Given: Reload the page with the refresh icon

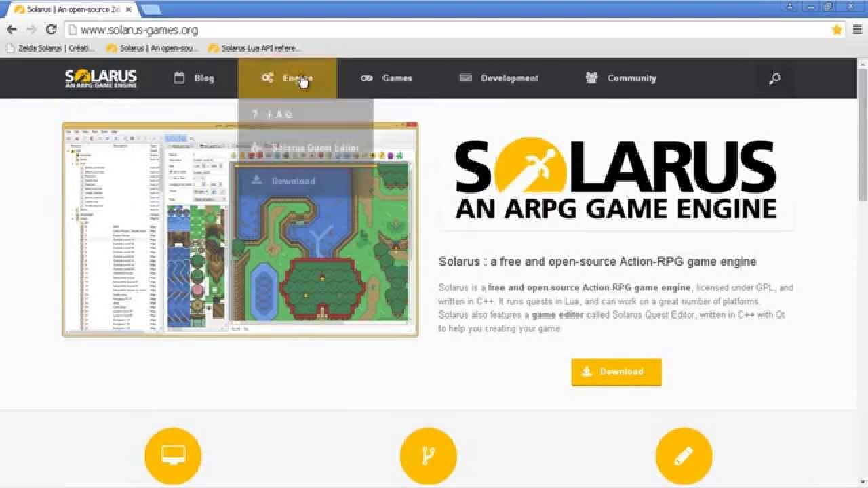Looking at the screenshot, I should pos(51,30).
